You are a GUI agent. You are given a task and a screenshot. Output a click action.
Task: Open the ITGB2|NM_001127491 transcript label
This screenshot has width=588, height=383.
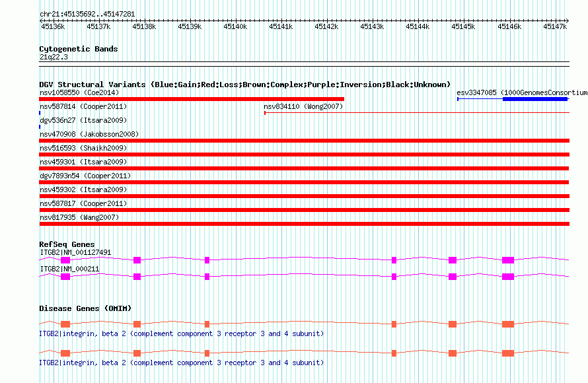pos(75,253)
